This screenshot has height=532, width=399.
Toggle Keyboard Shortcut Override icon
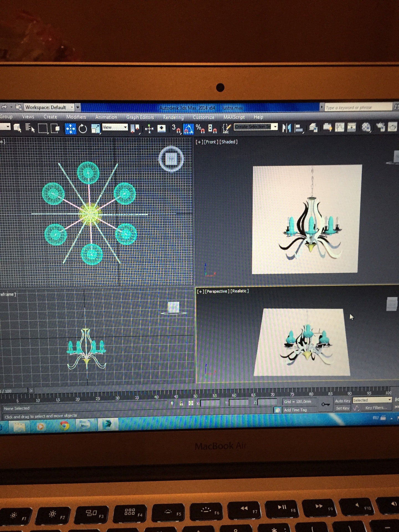162,128
